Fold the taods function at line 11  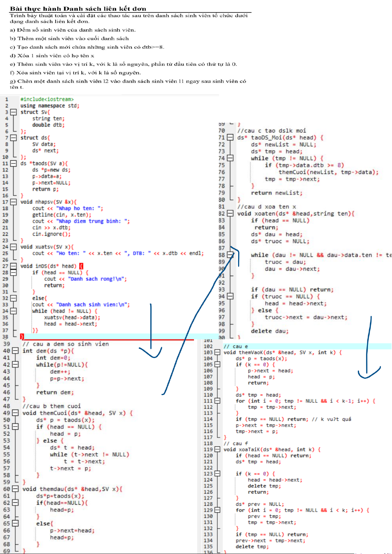13,163
